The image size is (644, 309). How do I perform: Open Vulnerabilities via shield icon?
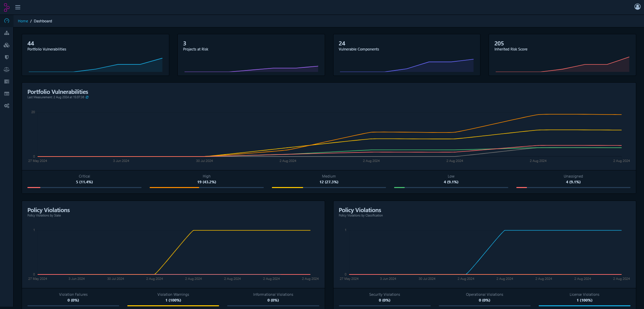[6, 57]
